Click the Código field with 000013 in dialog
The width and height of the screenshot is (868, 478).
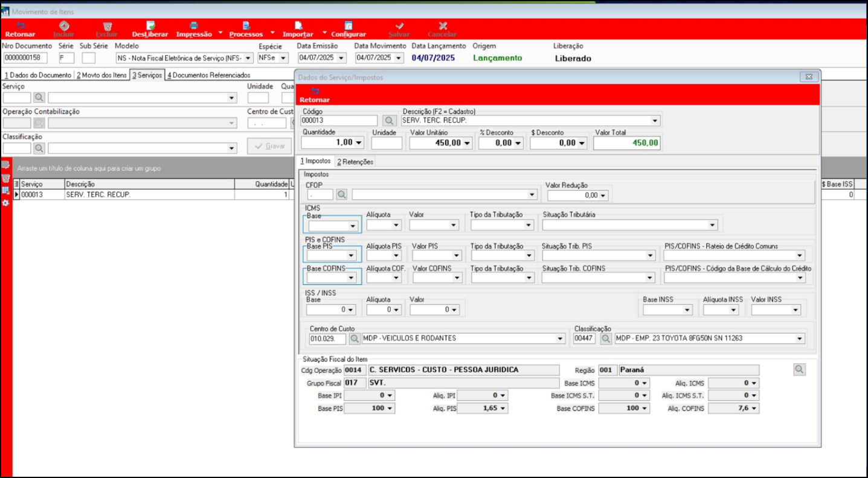[339, 121]
